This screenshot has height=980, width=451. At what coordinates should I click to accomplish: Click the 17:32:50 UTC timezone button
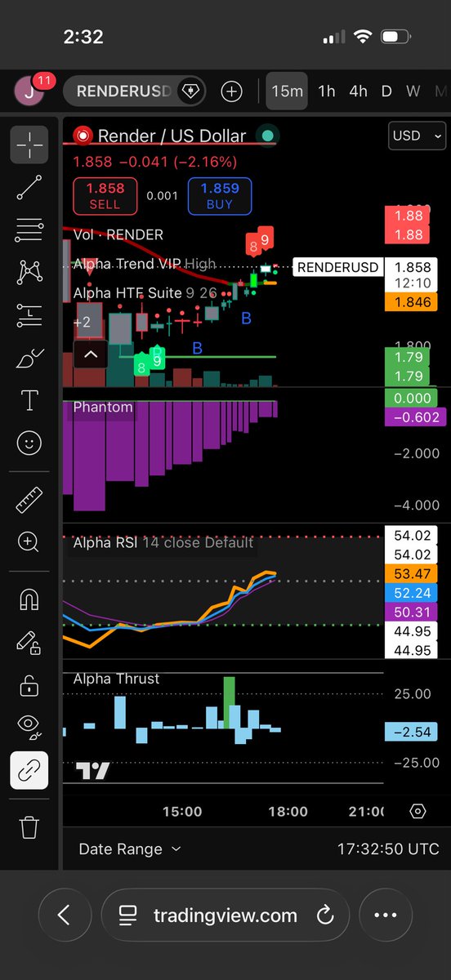click(388, 849)
